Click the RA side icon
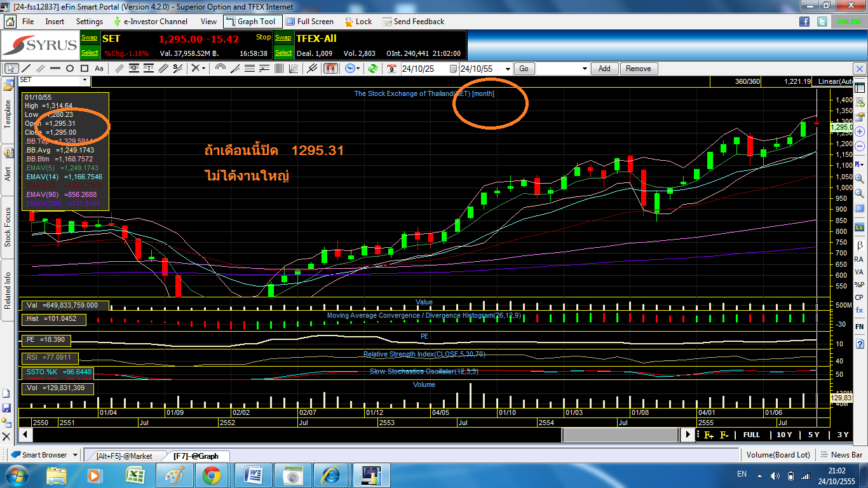The image size is (868, 488). pos(859,259)
